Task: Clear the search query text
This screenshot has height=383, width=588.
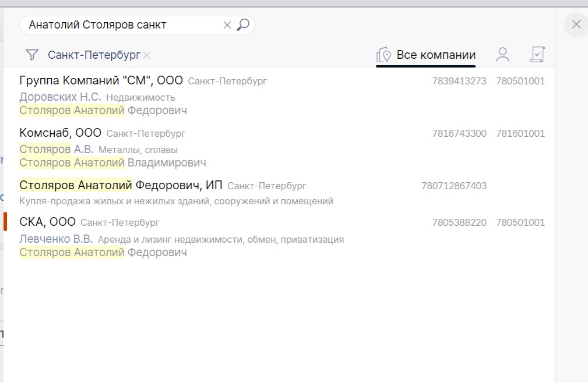Action: tap(227, 25)
